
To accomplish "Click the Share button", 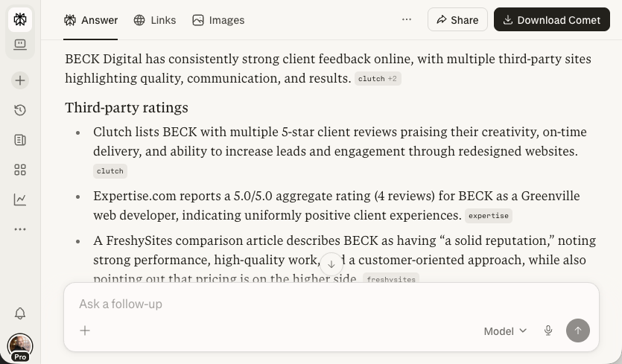I will pos(457,20).
